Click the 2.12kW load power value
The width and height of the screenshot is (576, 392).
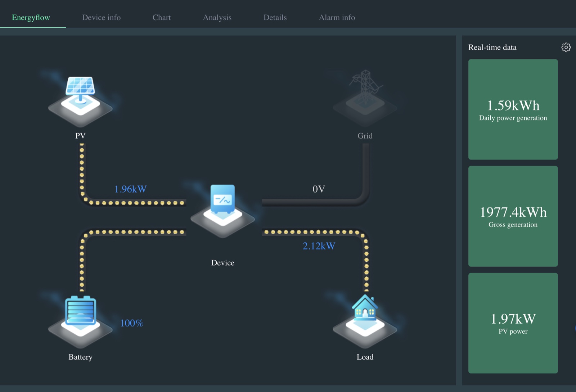[319, 246]
